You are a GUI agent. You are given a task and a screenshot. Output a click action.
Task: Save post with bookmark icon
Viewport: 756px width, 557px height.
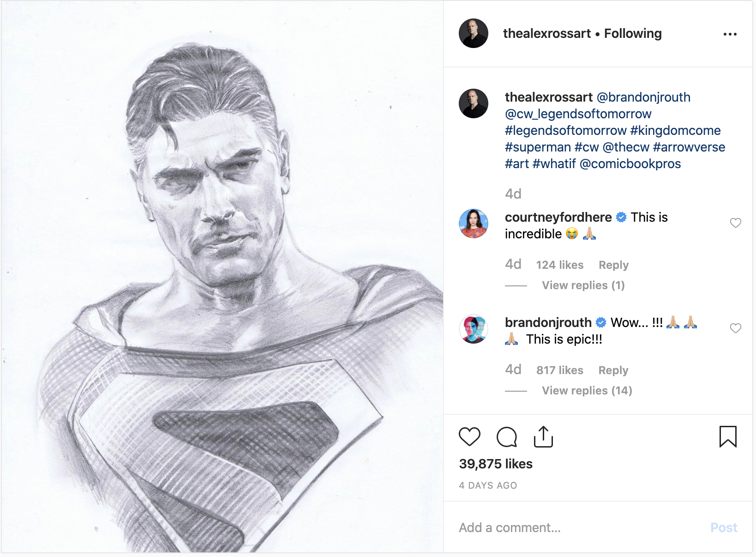(728, 436)
